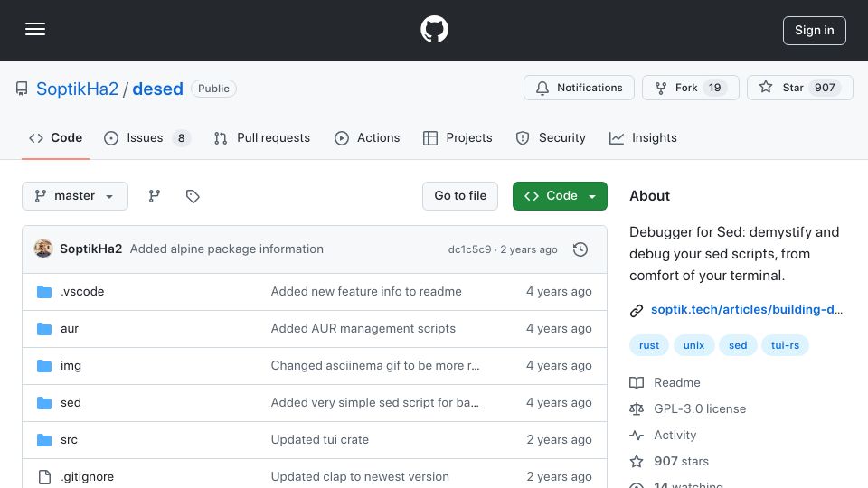Open commit 'Updated tui crate'
868x488 pixels.
pyautogui.click(x=320, y=440)
